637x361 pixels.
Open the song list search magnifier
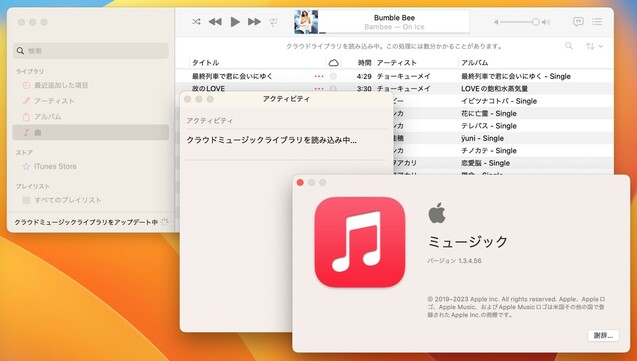(x=569, y=46)
